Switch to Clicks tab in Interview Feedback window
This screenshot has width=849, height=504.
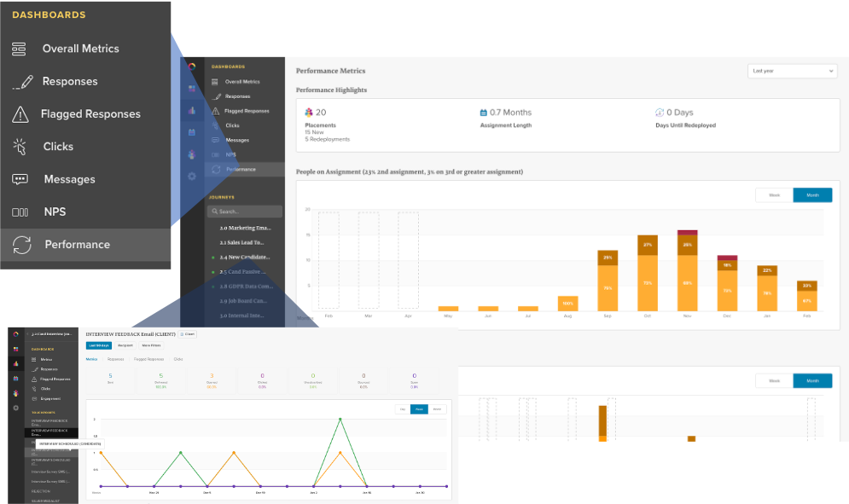[178, 359]
